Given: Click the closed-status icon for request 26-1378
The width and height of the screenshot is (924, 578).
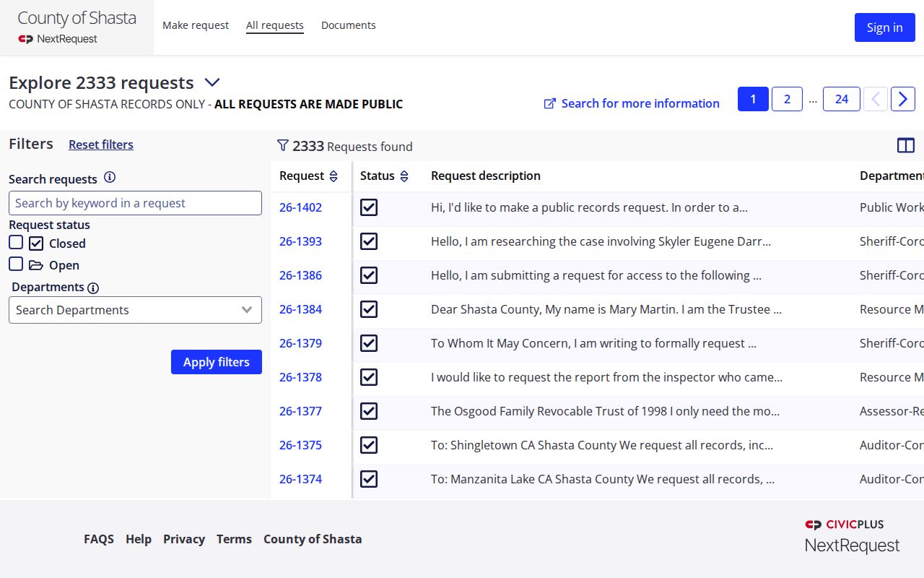Looking at the screenshot, I should point(369,377).
